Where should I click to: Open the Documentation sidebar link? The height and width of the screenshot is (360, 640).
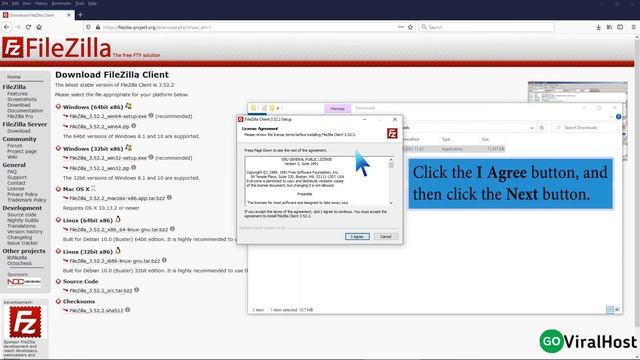(25, 111)
